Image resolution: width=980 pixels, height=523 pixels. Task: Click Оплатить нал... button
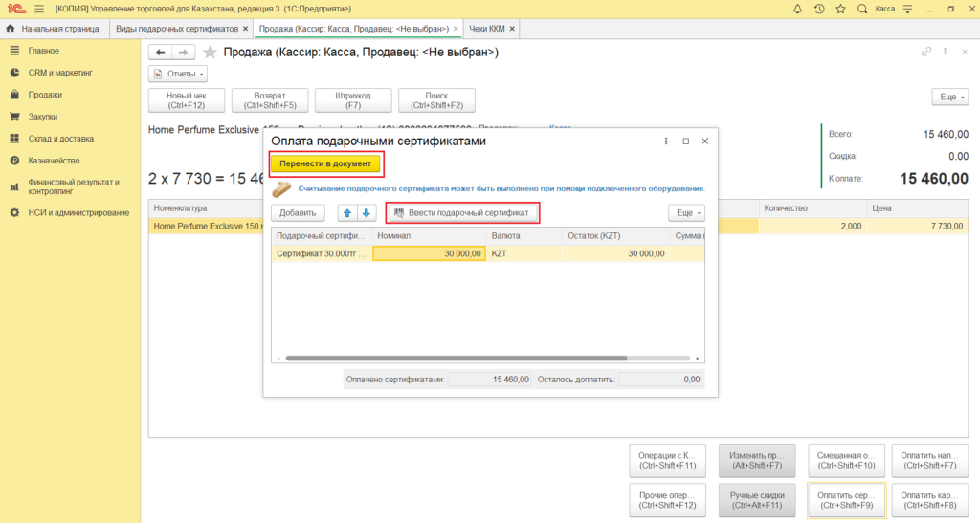930,461
